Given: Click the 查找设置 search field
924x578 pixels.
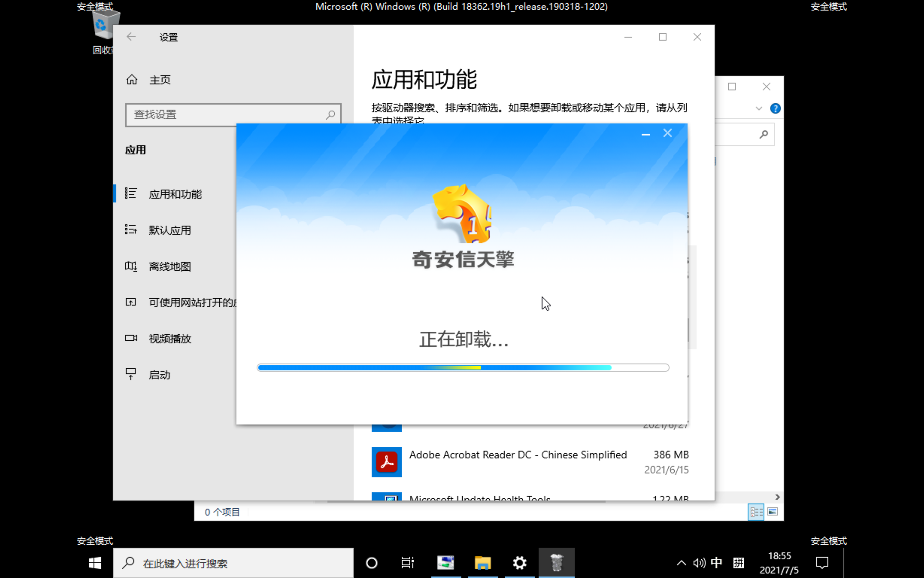Looking at the screenshot, I should 233,115.
